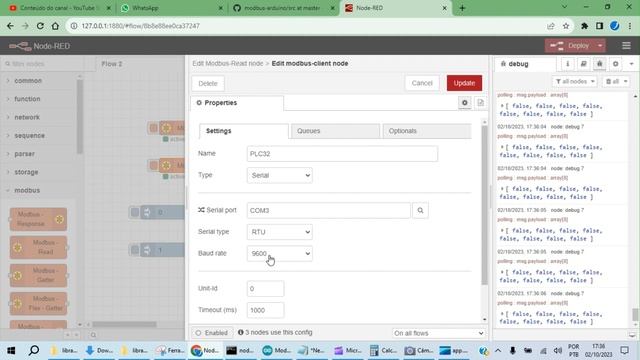Select the Modbus-Getter palette node
The image size is (640, 360).
(x=38, y=276)
